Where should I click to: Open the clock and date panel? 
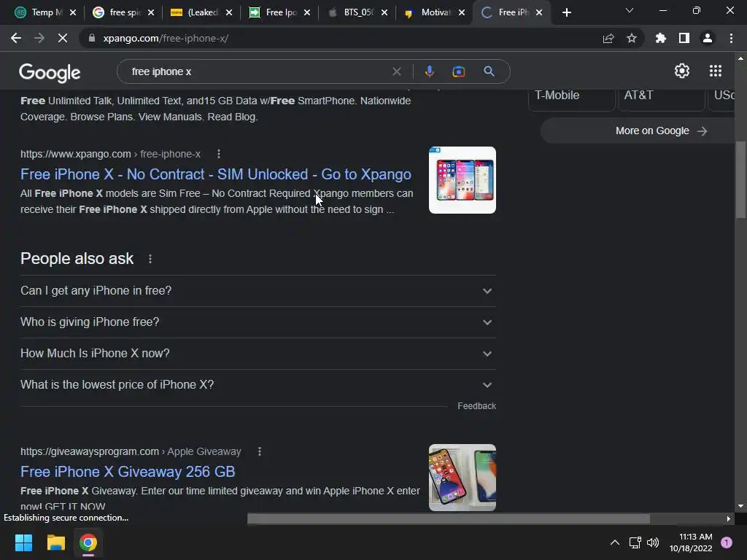click(x=691, y=542)
